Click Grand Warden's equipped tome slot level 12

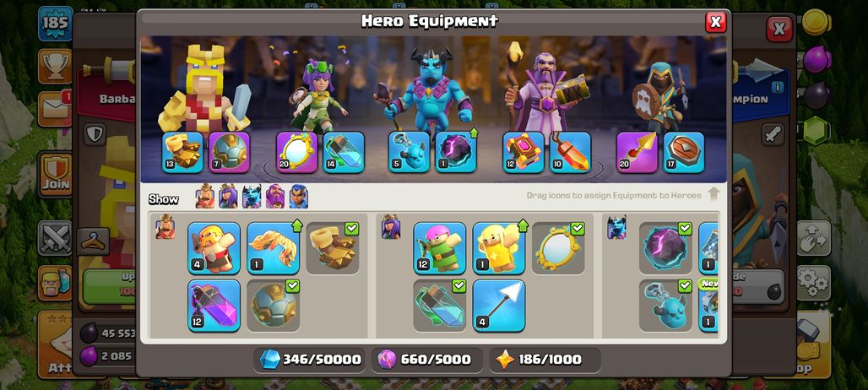tap(524, 152)
